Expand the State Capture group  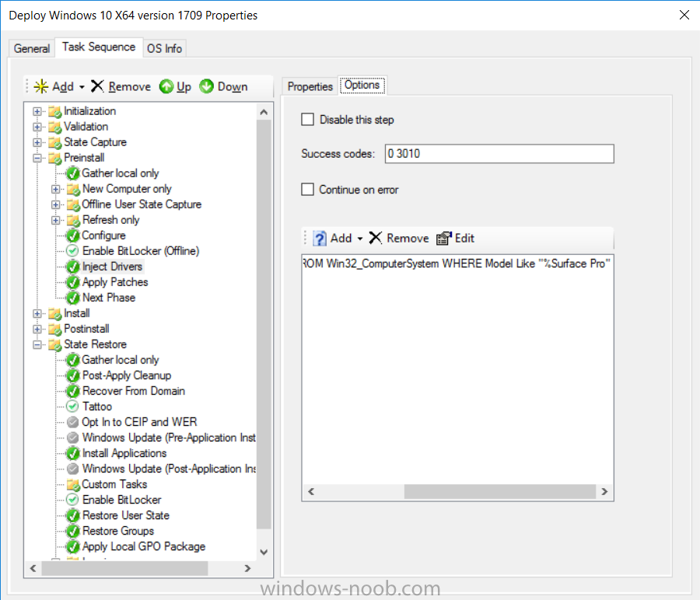[x=37, y=143]
